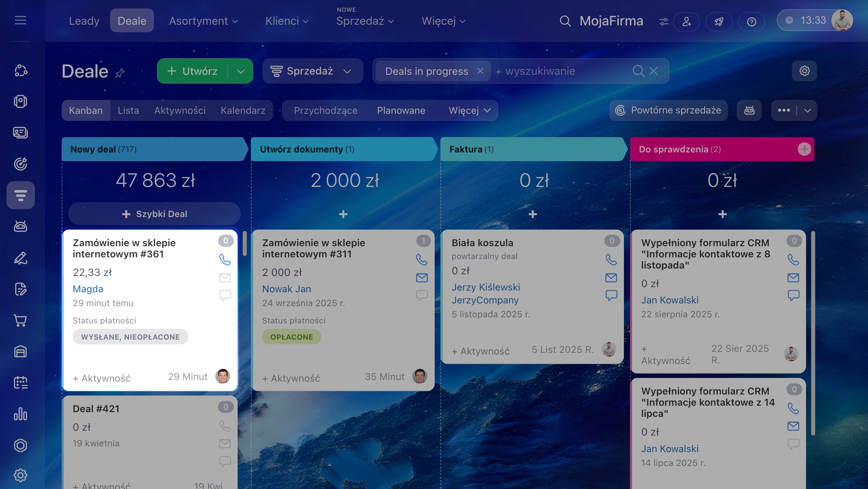Click the email icon on order #311 card
Viewport: 868px width, 489px height.
(x=421, y=278)
